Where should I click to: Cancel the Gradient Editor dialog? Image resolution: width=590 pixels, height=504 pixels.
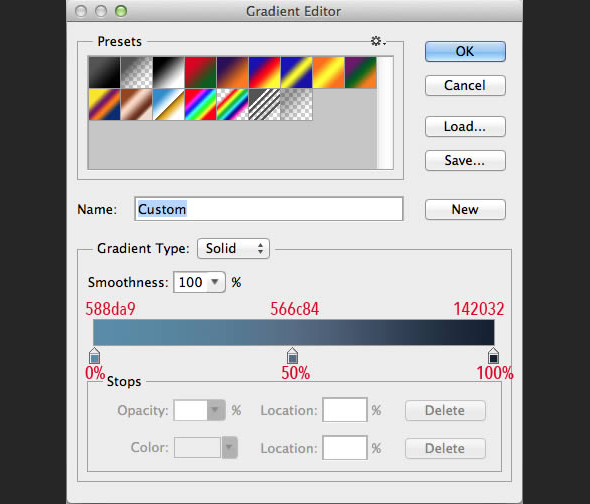[465, 85]
